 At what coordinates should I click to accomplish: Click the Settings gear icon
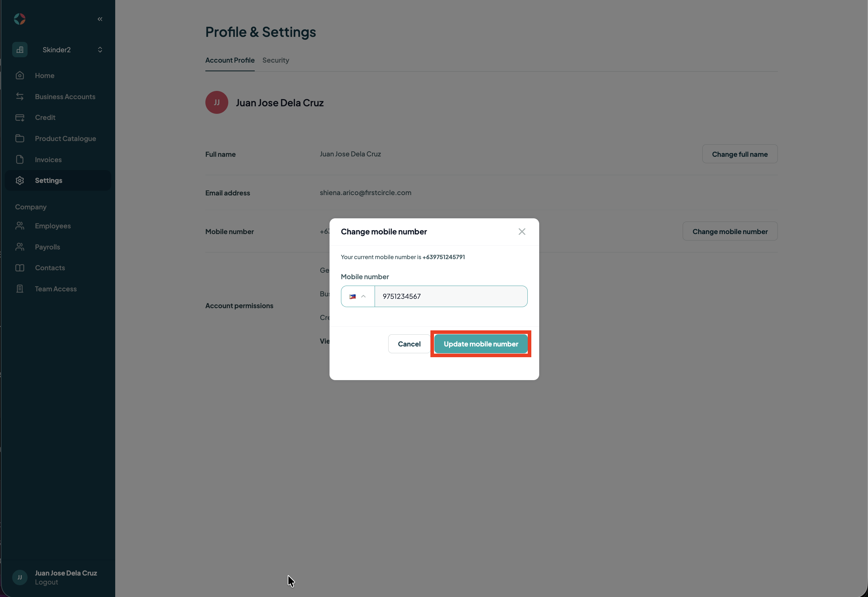tap(20, 180)
